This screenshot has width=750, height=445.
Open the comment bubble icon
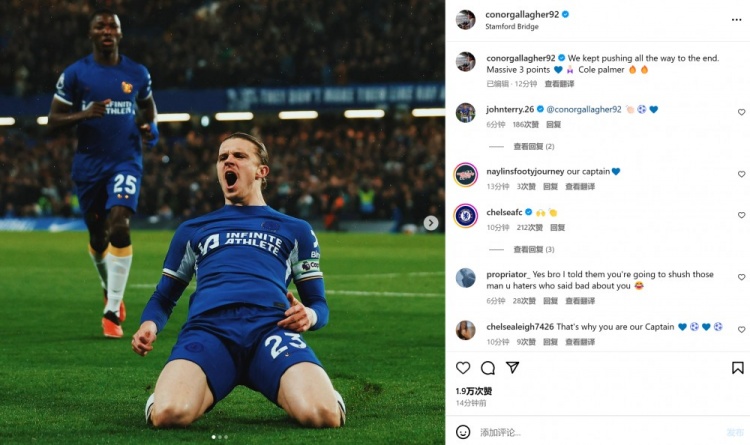point(488,368)
